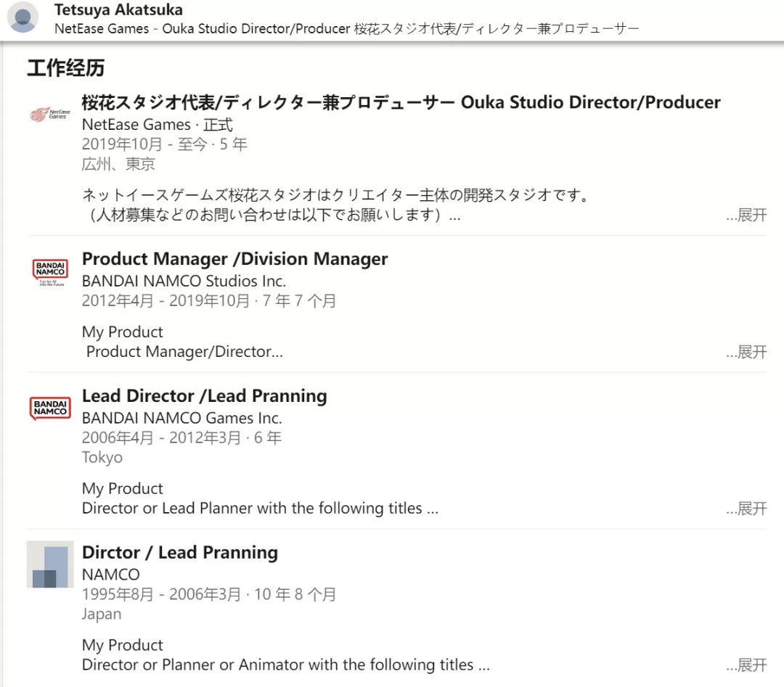Click the profile headline in the sticky header
784x687 pixels.
[x=346, y=28]
